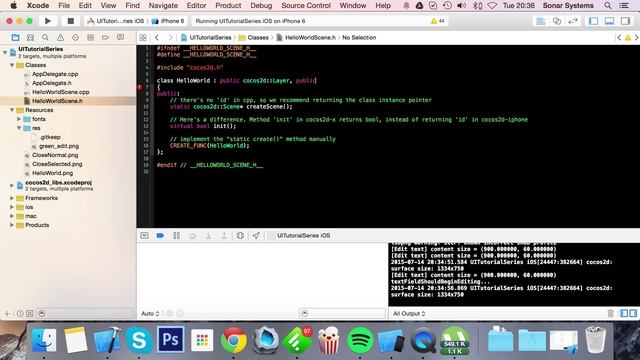Clear the console with the trash icon
The height and width of the screenshot is (360, 640).
click(x=611, y=313)
